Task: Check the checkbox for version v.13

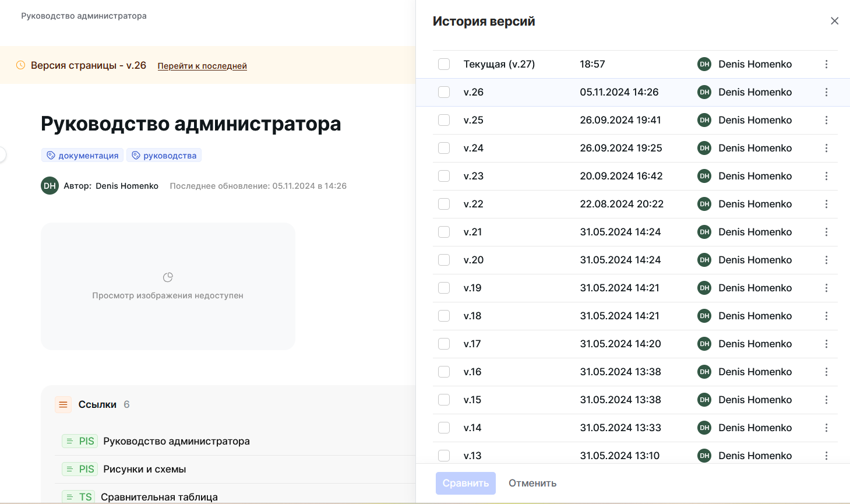Action: click(x=444, y=456)
